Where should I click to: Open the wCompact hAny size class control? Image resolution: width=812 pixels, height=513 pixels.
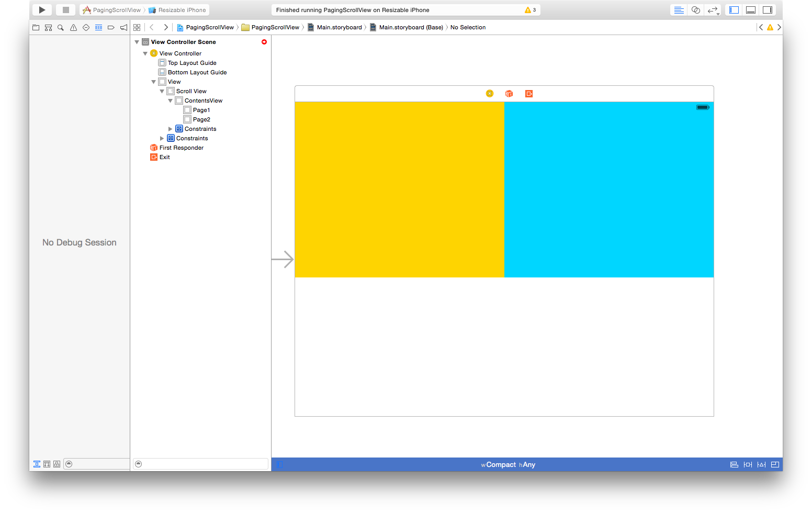(x=508, y=465)
